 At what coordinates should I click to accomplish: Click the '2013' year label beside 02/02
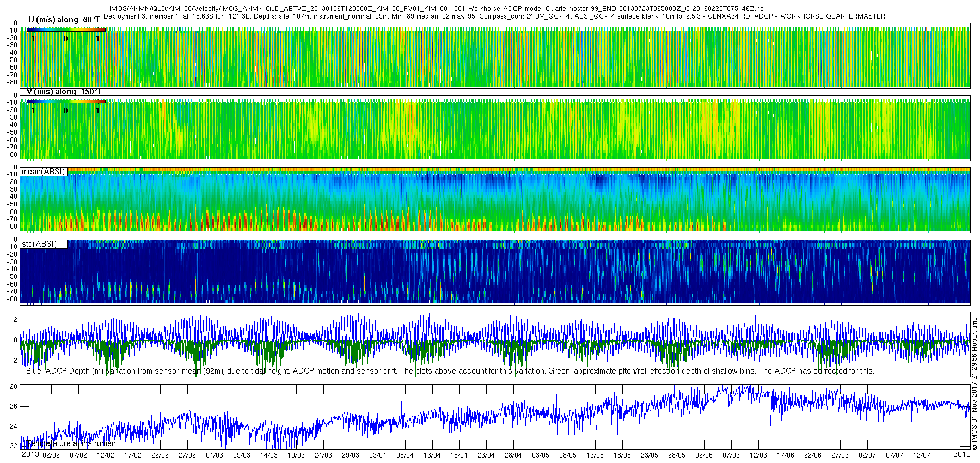(30, 455)
